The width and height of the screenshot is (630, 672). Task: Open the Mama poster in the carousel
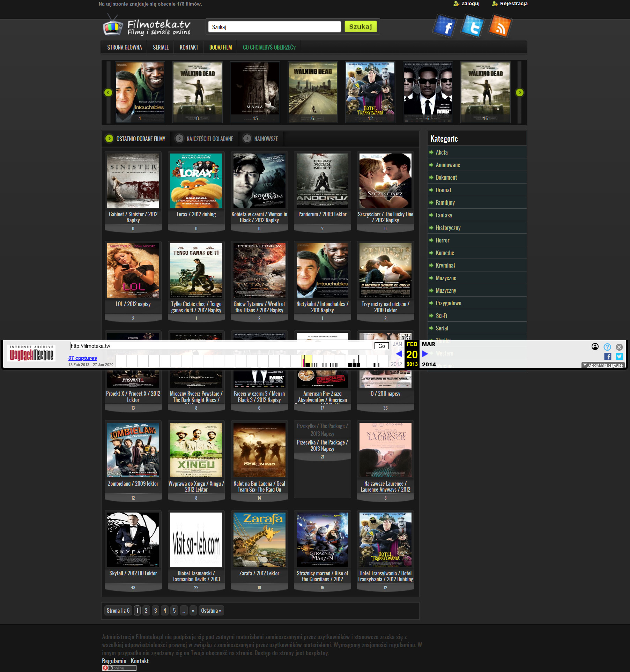pyautogui.click(x=255, y=92)
